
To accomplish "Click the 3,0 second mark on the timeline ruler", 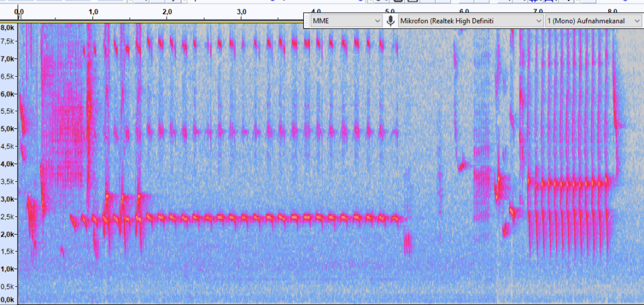I will point(241,11).
